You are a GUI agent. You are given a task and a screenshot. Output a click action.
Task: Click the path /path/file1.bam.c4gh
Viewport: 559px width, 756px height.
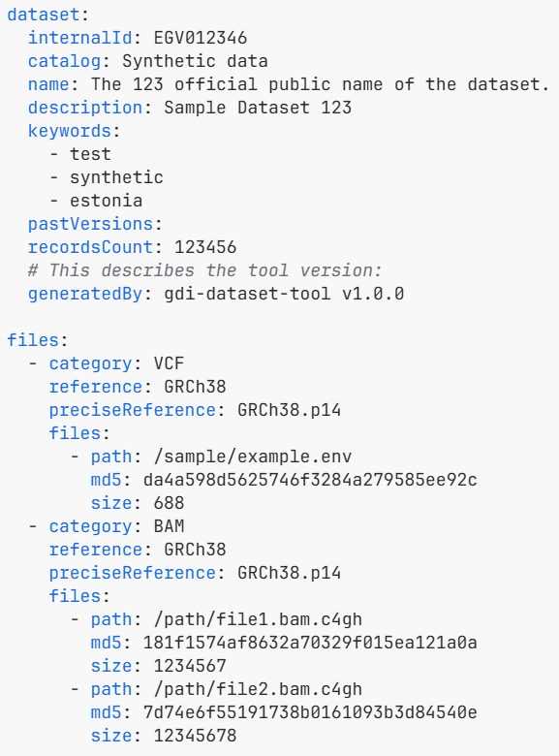(x=258, y=619)
